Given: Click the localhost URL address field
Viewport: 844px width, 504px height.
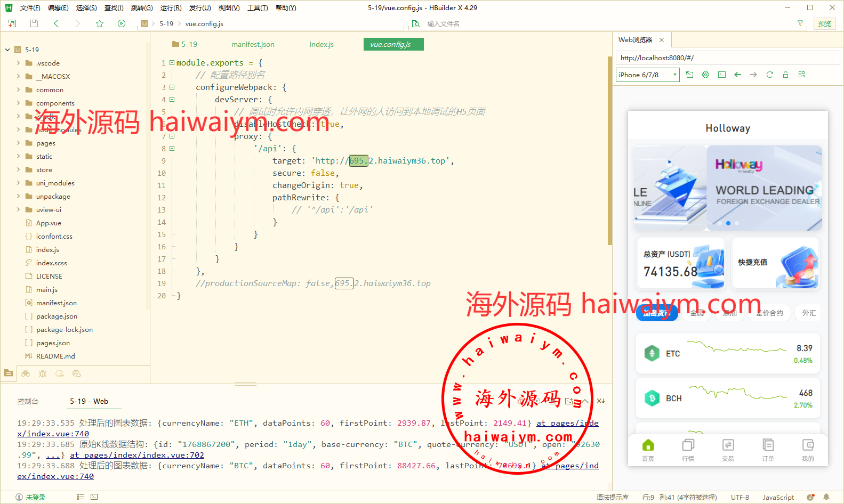Looking at the screenshot, I should click(727, 58).
